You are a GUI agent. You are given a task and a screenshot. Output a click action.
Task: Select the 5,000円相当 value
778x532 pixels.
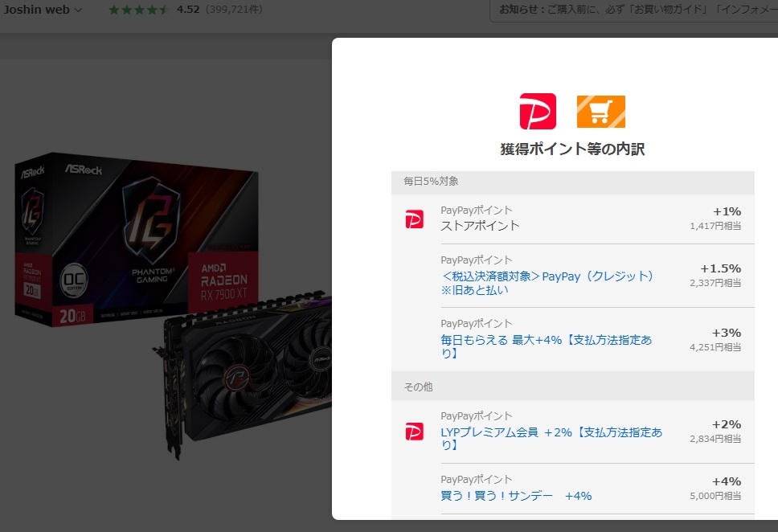tap(715, 496)
